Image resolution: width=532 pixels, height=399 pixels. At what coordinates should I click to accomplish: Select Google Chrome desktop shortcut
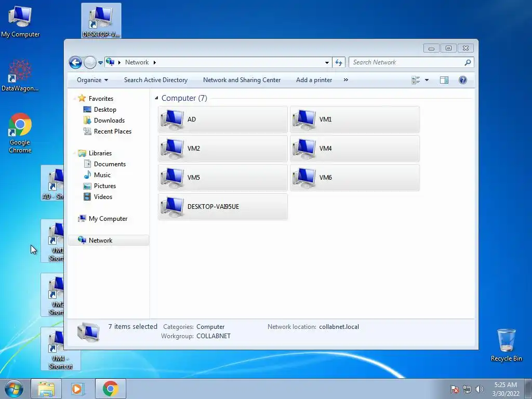[20, 132]
